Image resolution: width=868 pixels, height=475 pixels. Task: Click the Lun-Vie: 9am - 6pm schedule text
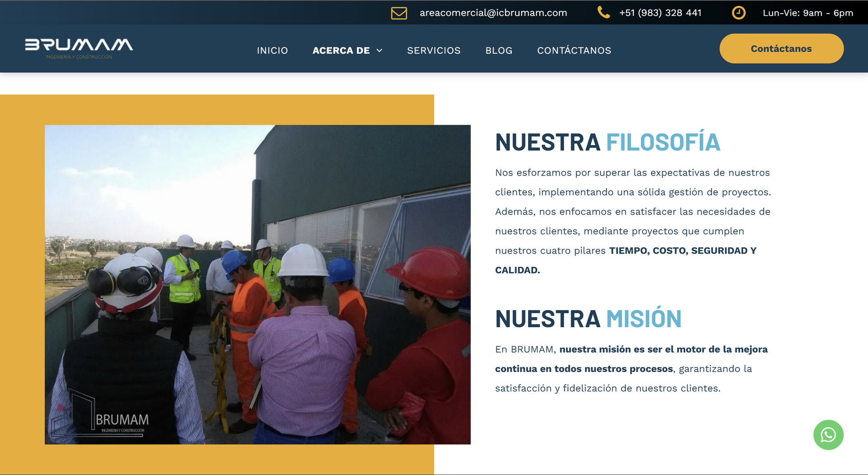[808, 12]
